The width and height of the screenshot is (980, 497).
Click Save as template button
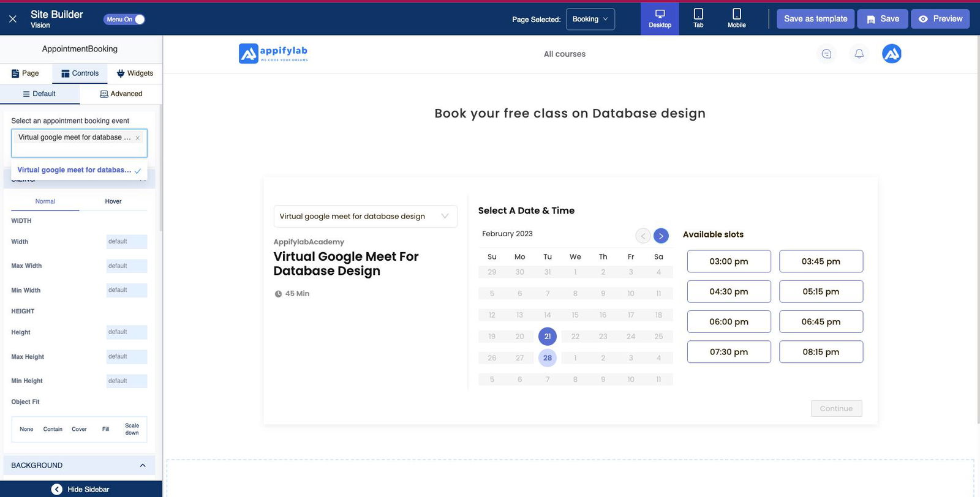[815, 19]
